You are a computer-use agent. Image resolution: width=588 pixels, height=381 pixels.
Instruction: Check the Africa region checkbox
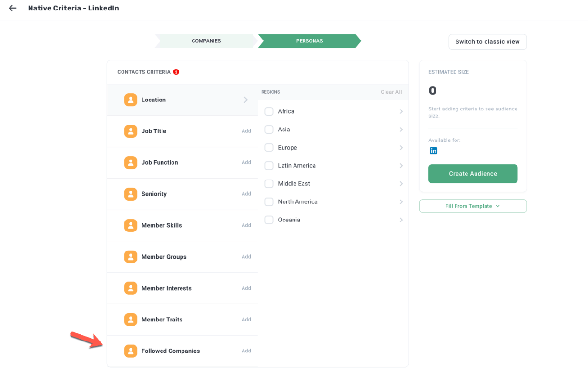point(269,111)
